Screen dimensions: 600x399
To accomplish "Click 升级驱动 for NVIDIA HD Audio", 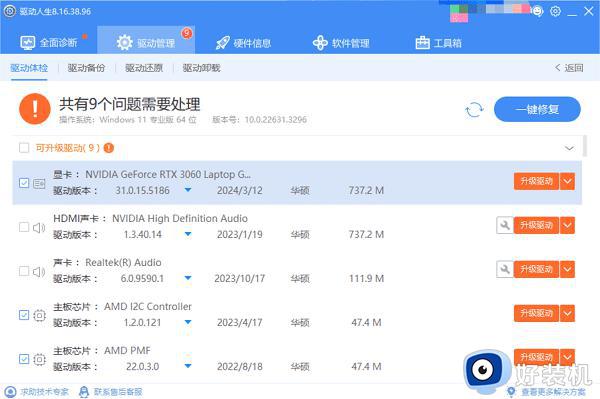I will point(536,225).
